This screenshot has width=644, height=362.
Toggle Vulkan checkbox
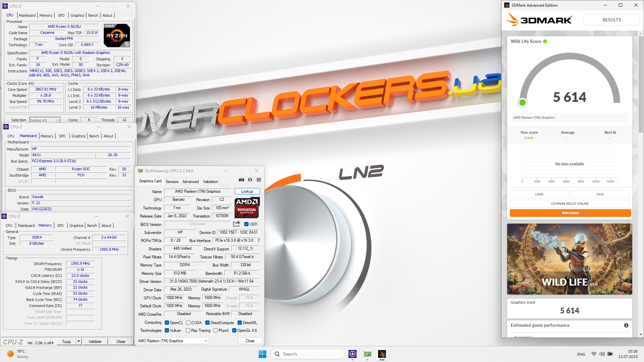click(167, 330)
